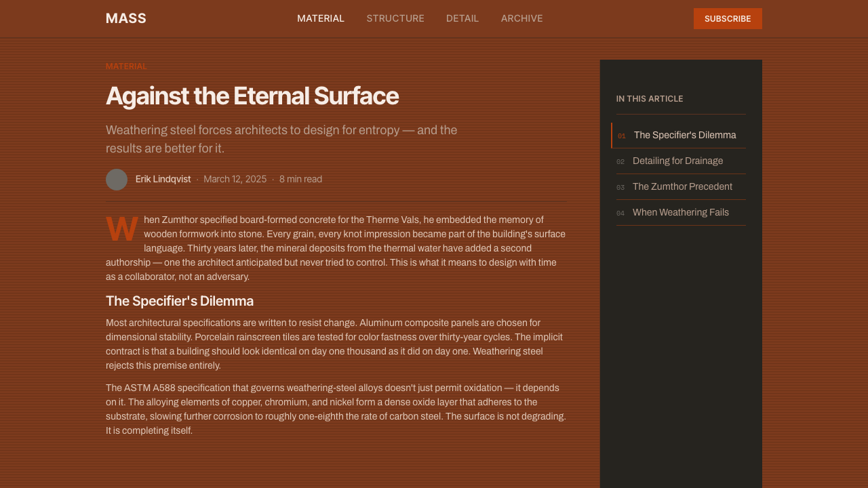
Task: Open Erik Lindqvist author profile
Action: (x=163, y=179)
